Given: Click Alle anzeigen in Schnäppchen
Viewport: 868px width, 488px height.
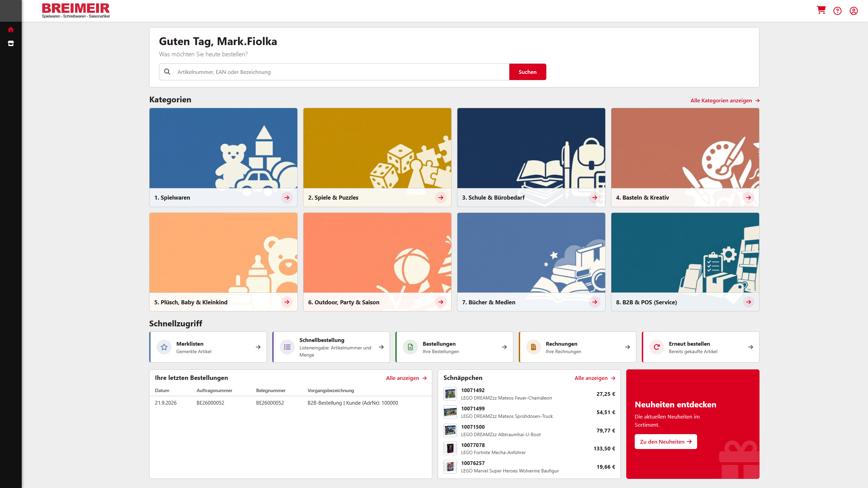Looking at the screenshot, I should click(x=595, y=378).
